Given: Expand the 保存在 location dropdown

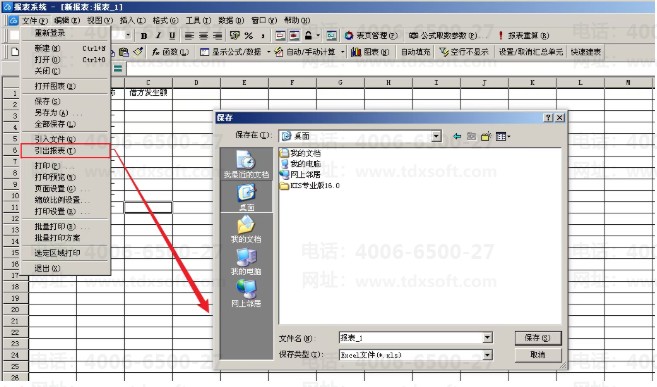Looking at the screenshot, I should tap(436, 136).
